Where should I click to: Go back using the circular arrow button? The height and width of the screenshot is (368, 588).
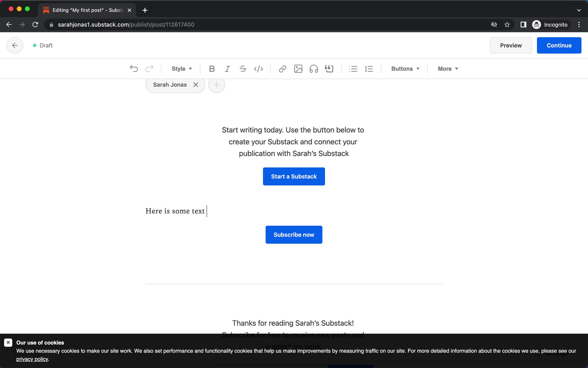click(x=15, y=45)
